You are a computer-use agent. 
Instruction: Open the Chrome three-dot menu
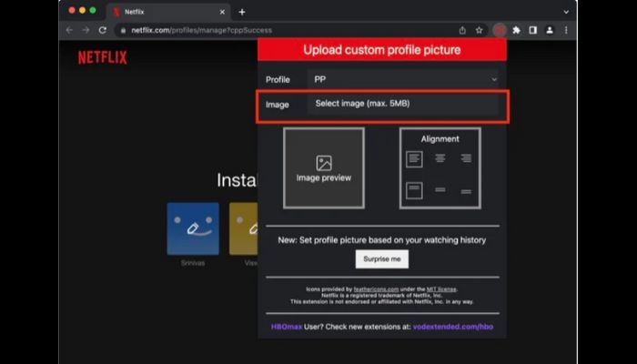[x=566, y=30]
